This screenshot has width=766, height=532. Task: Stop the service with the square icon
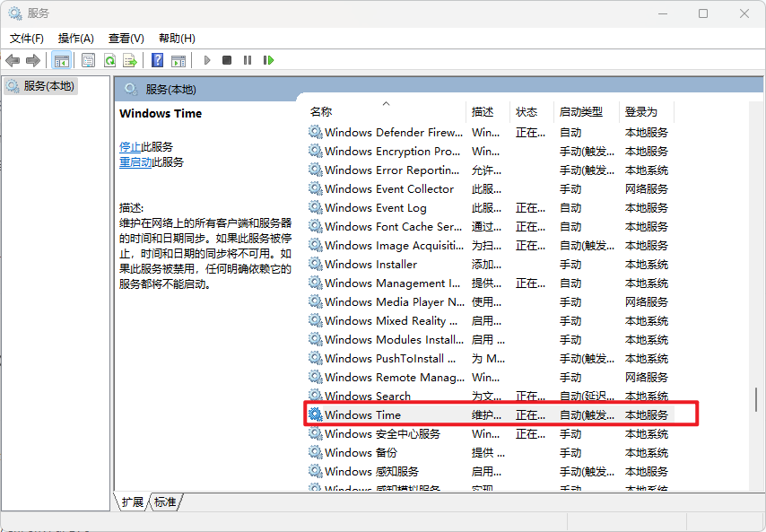(x=227, y=60)
